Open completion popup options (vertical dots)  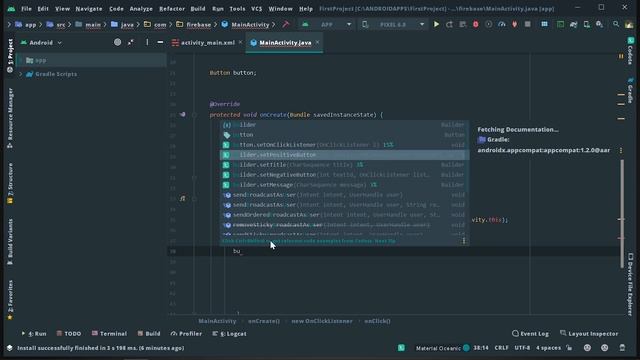[464, 241]
